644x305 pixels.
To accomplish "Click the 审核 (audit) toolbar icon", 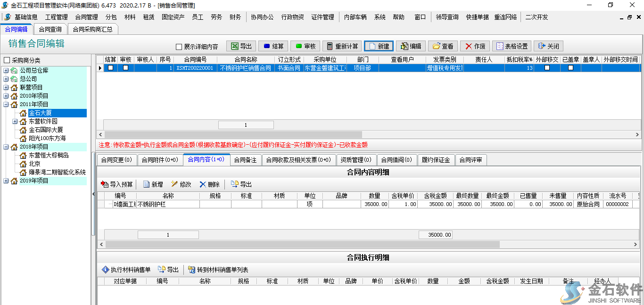I will 305,46.
